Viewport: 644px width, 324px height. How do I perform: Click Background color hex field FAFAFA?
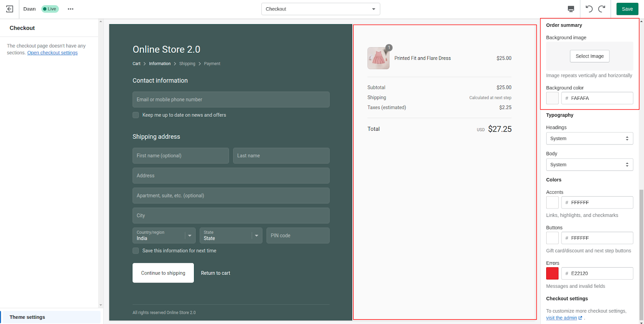[x=597, y=98]
